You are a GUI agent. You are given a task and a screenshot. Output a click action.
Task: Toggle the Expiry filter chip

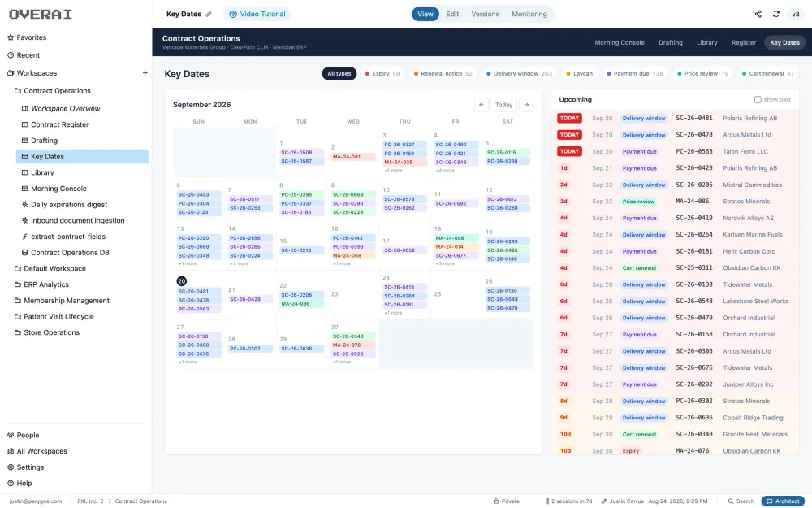(382, 74)
